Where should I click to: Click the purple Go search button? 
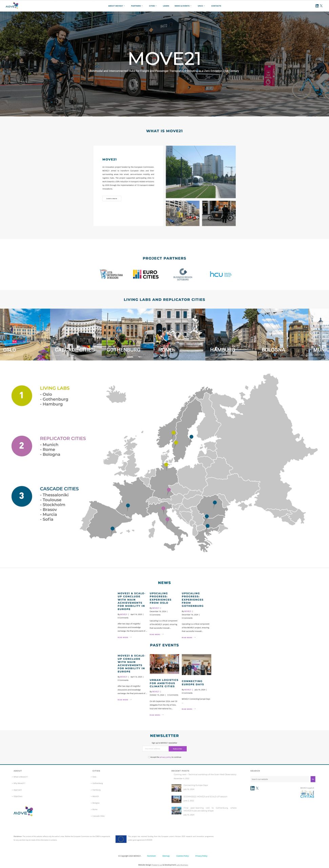[x=313, y=779]
